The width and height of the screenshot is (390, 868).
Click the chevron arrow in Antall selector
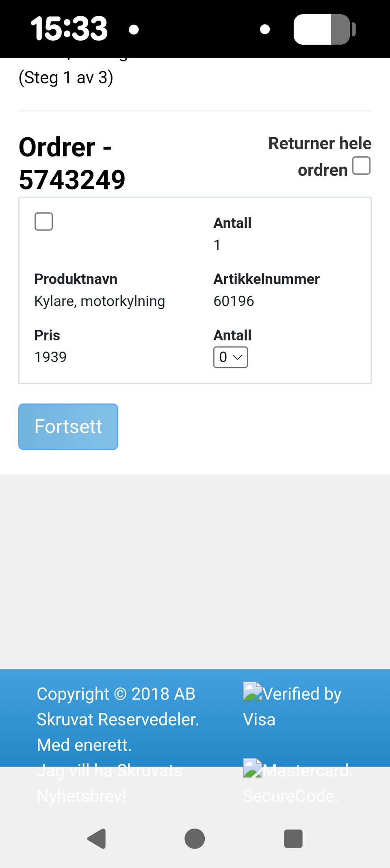(x=238, y=357)
